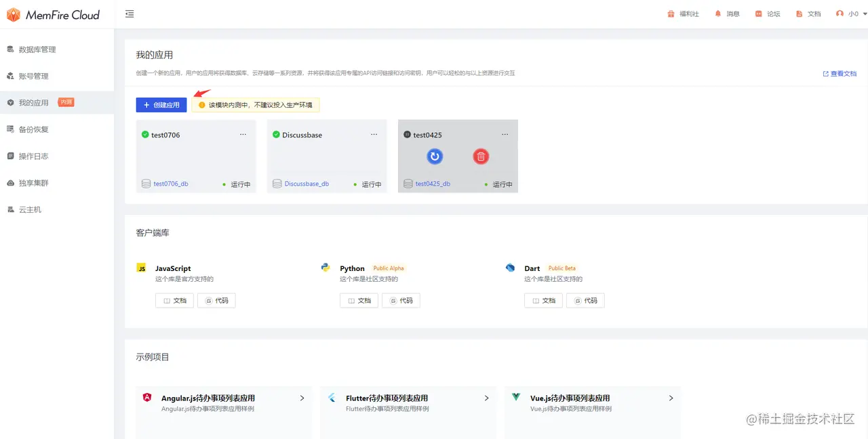
Task: Click the forum icon in top bar
Action: tap(759, 14)
